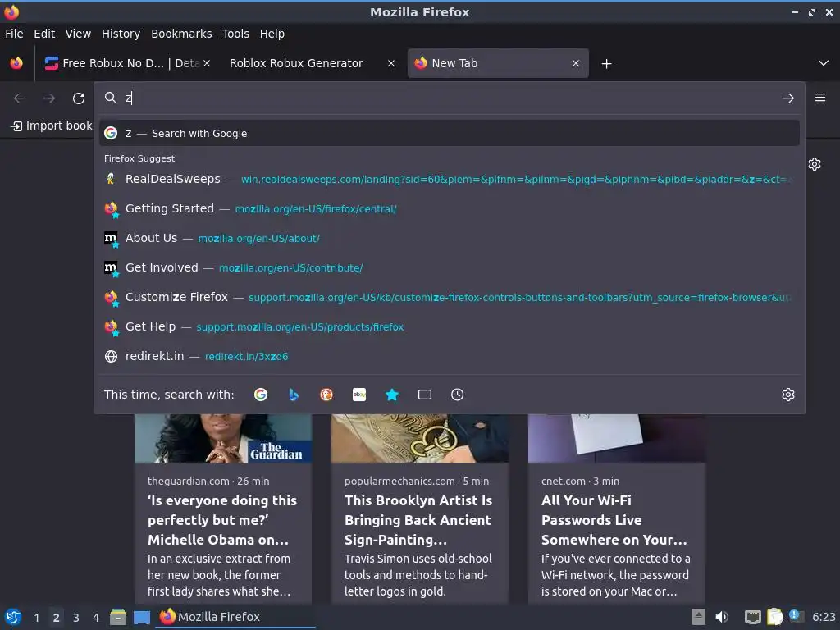
Task: Click the Guardian article thumbnail image
Action: 223,438
